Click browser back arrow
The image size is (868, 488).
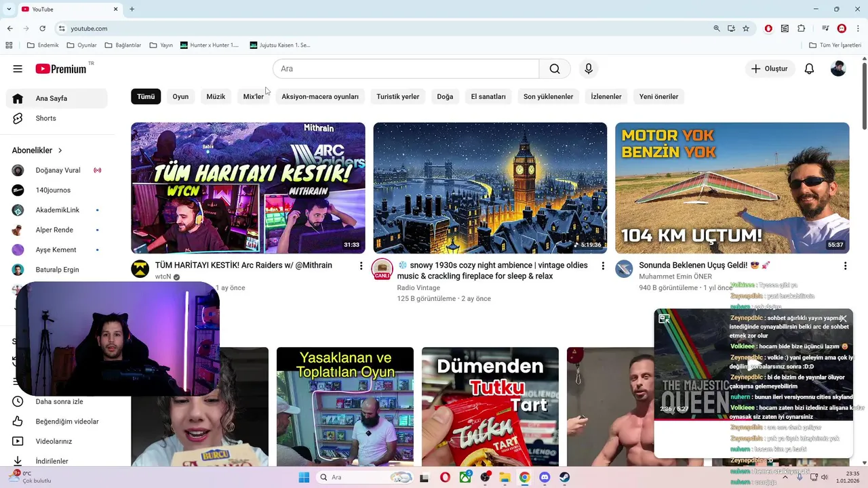pos(9,28)
